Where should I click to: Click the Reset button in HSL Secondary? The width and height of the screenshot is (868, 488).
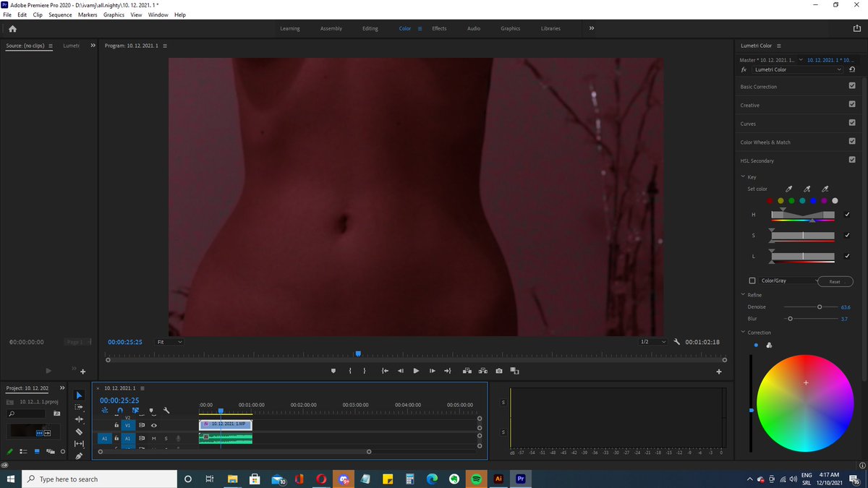835,281
